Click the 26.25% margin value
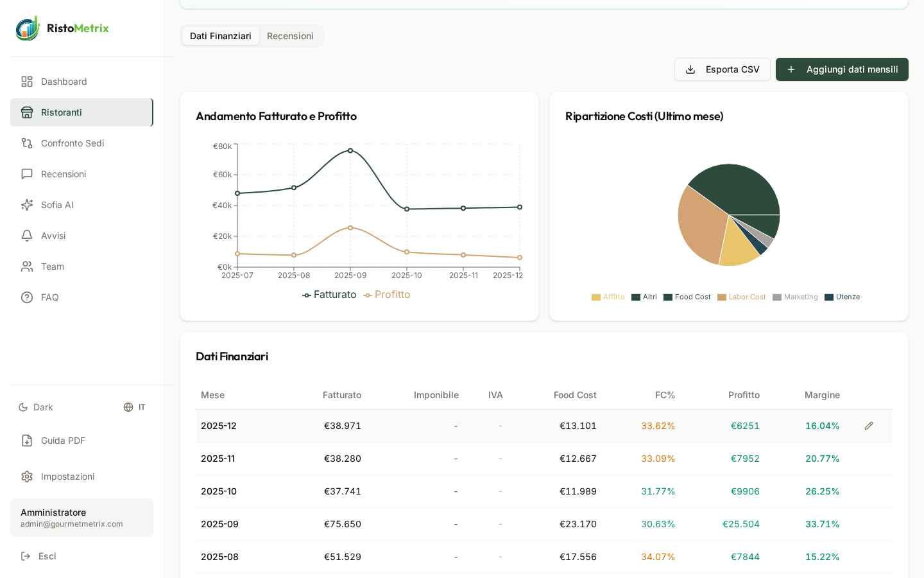The height and width of the screenshot is (578, 924). click(x=823, y=491)
